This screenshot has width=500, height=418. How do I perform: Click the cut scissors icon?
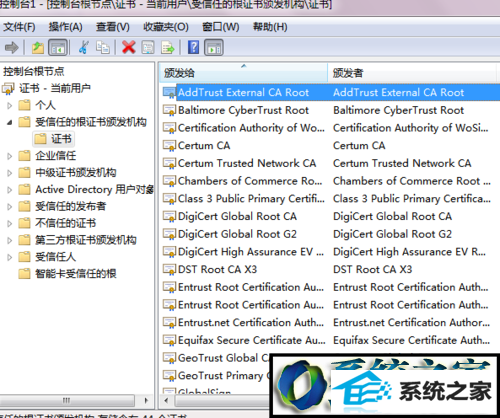coord(83,47)
